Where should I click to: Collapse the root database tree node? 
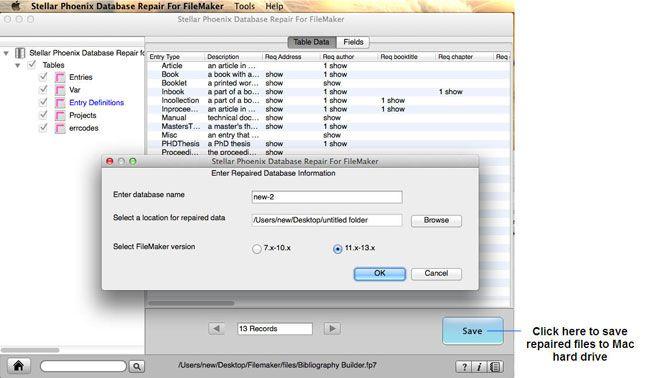[x=6, y=53]
